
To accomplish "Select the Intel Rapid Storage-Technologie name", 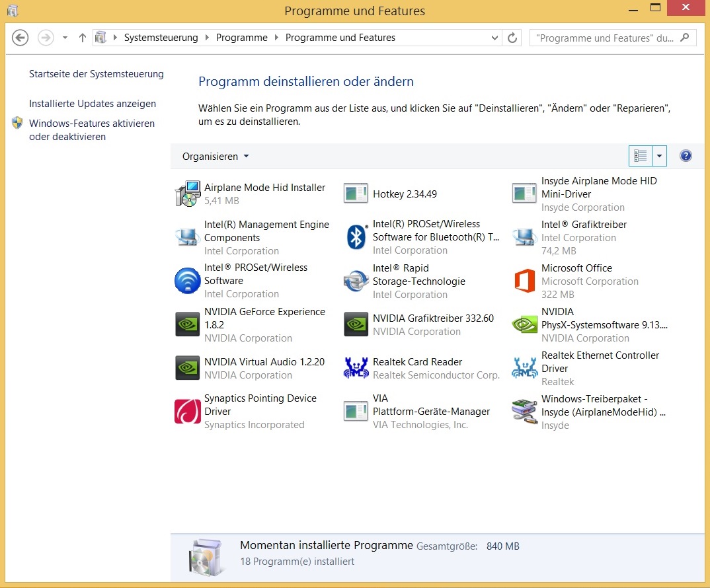I will [419, 275].
